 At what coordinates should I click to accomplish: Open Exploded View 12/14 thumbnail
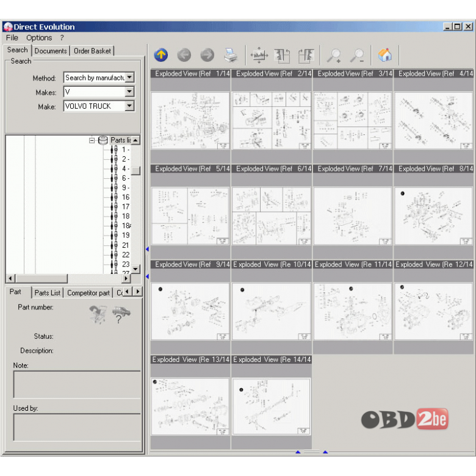coord(433,311)
